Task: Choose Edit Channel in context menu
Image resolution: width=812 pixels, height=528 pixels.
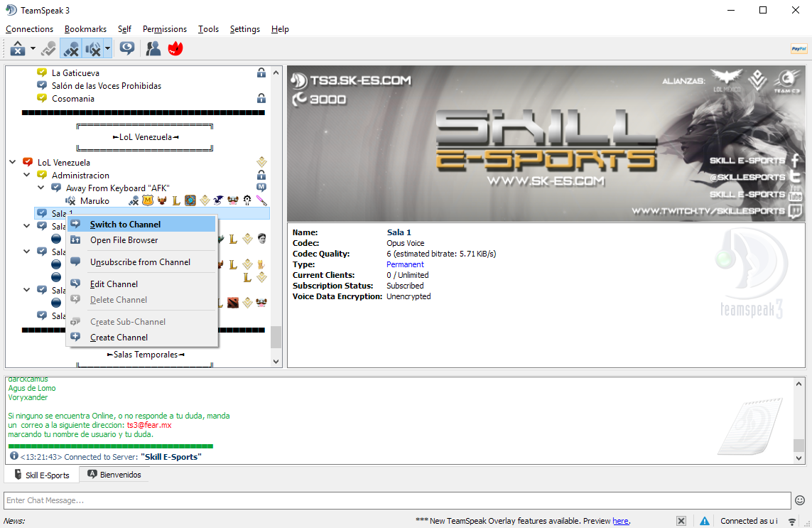Action: [x=141, y=284]
